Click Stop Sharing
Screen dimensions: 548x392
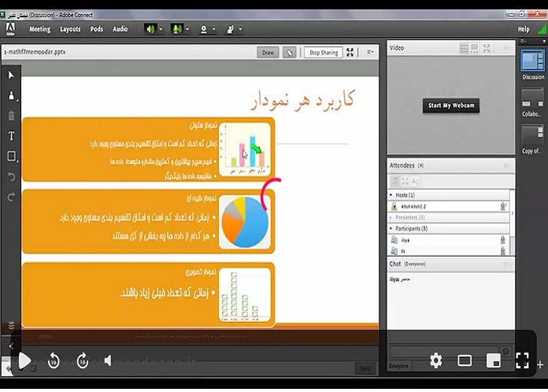324,53
